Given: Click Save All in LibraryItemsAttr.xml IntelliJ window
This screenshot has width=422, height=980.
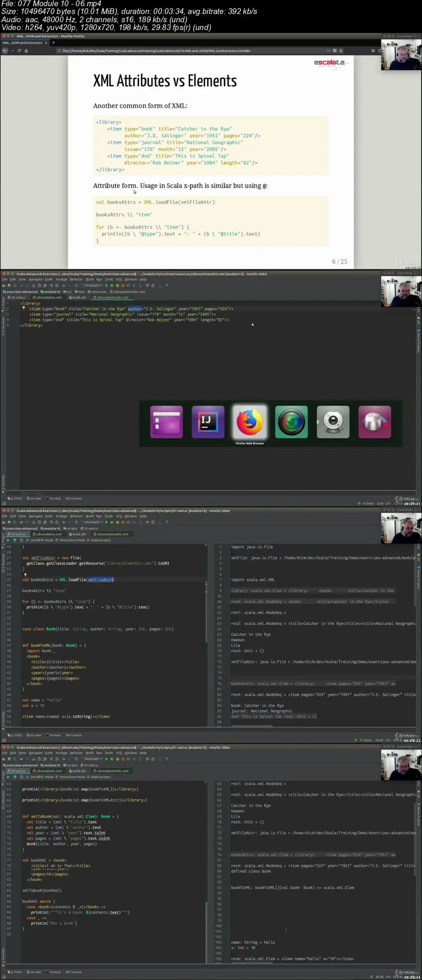Looking at the screenshot, I should click(x=9, y=285).
